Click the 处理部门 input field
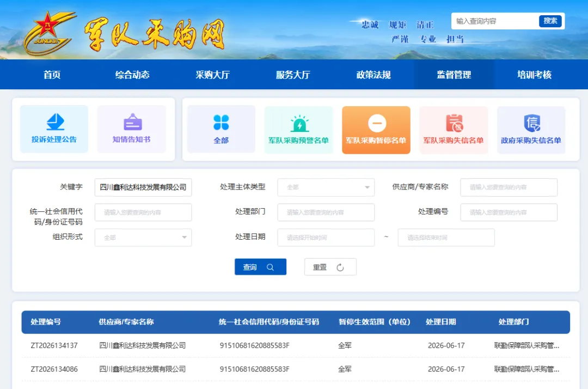 click(x=326, y=212)
